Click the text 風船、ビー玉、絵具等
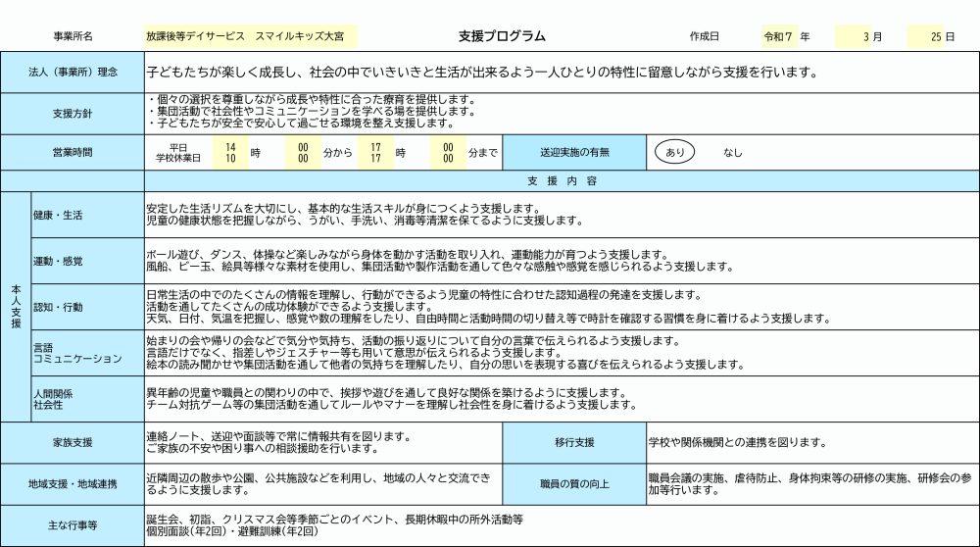The image size is (980, 547). [x=440, y=267]
